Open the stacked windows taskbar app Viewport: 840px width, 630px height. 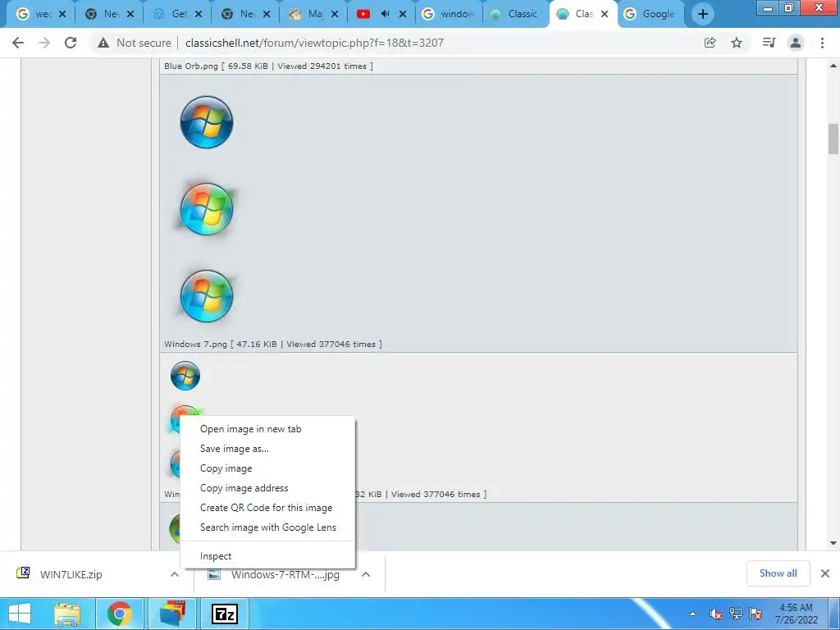172,614
